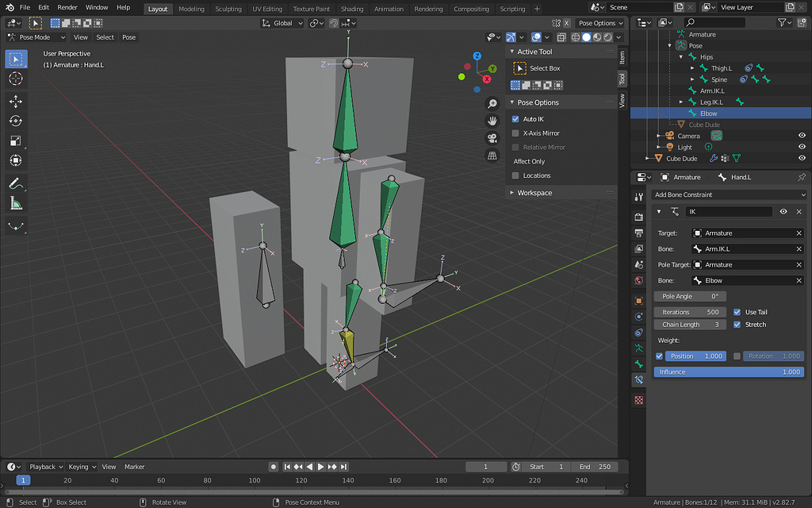Viewport: 812px width, 508px height.
Task: Switch perspective/orthographic grid icon
Action: pos(492,155)
